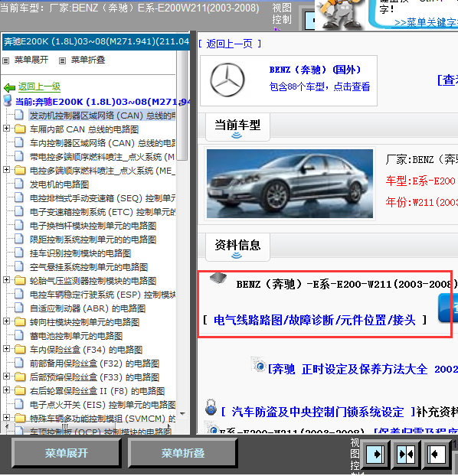Expand the 车内保险丝盒 (F34) node
The height and width of the screenshot is (476, 458).
tap(6, 348)
